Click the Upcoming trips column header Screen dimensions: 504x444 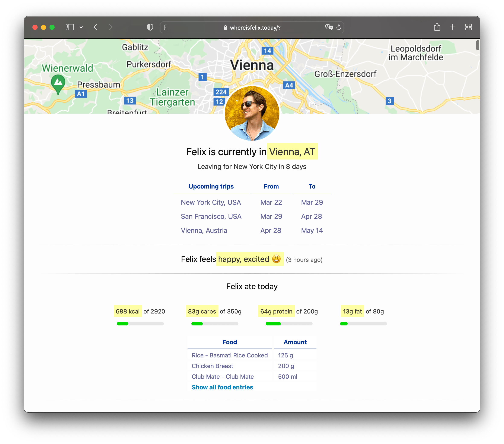211,187
